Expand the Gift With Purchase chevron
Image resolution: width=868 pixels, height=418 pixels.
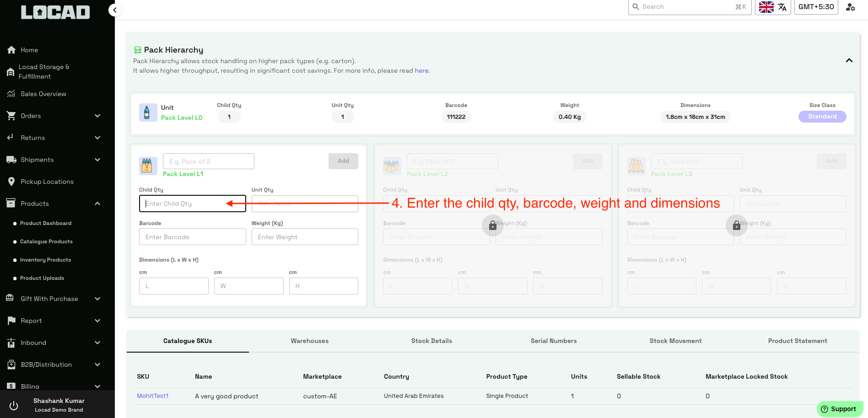tap(97, 299)
